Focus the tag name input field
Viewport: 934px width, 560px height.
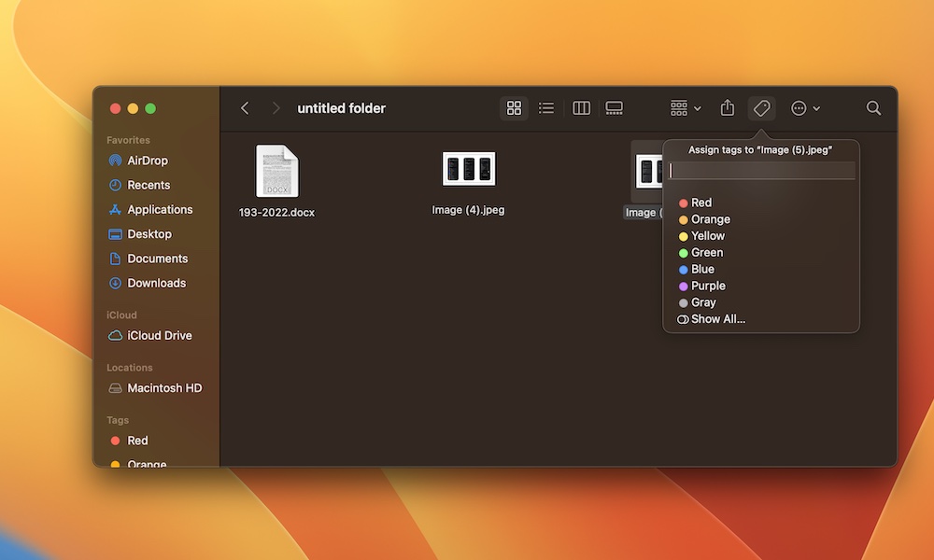761,171
